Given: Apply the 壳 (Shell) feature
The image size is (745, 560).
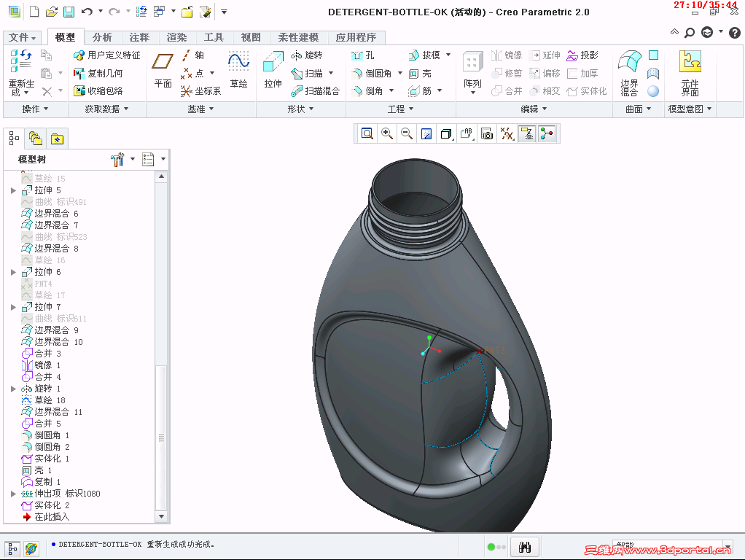Looking at the screenshot, I should coord(420,73).
